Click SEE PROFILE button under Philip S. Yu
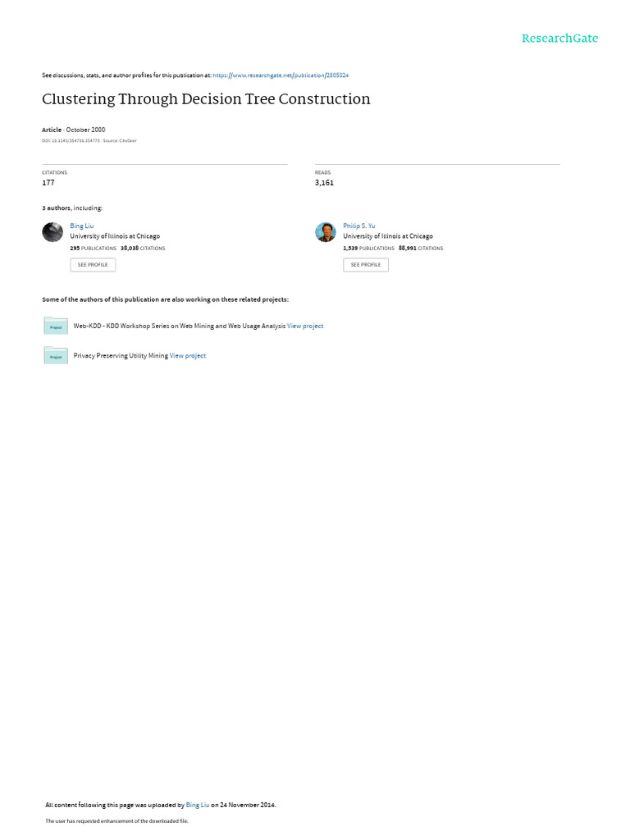This screenshot has height=840, width=630. tap(366, 265)
